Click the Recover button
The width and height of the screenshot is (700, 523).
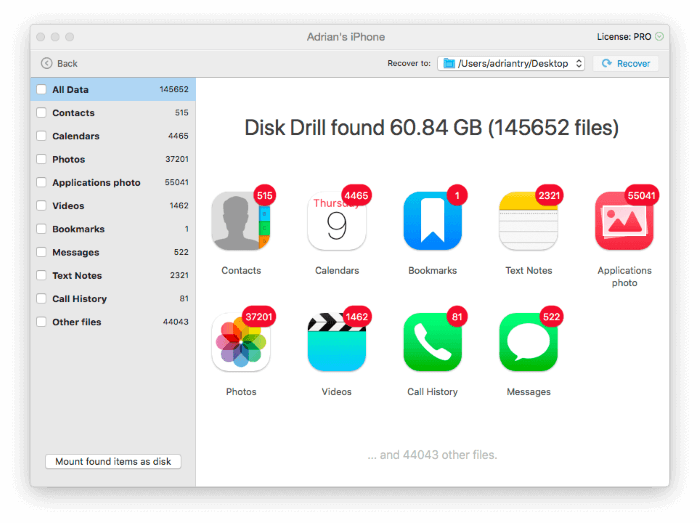[625, 63]
